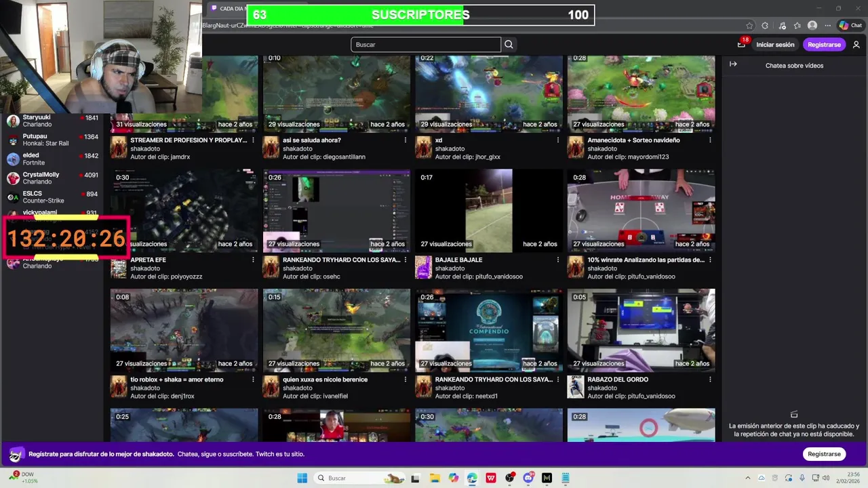Open Copilot app from the taskbar
Viewport: 868px width, 488px height.
coord(453,478)
